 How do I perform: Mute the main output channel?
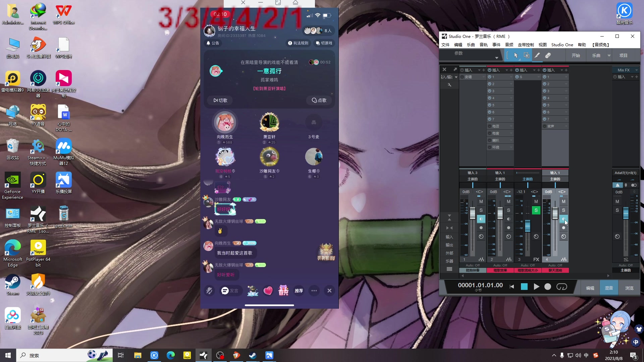(617, 201)
